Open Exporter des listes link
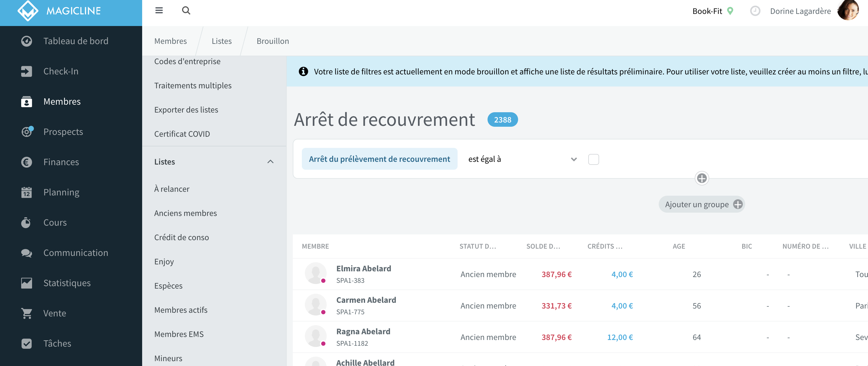The width and height of the screenshot is (868, 366). tap(186, 110)
